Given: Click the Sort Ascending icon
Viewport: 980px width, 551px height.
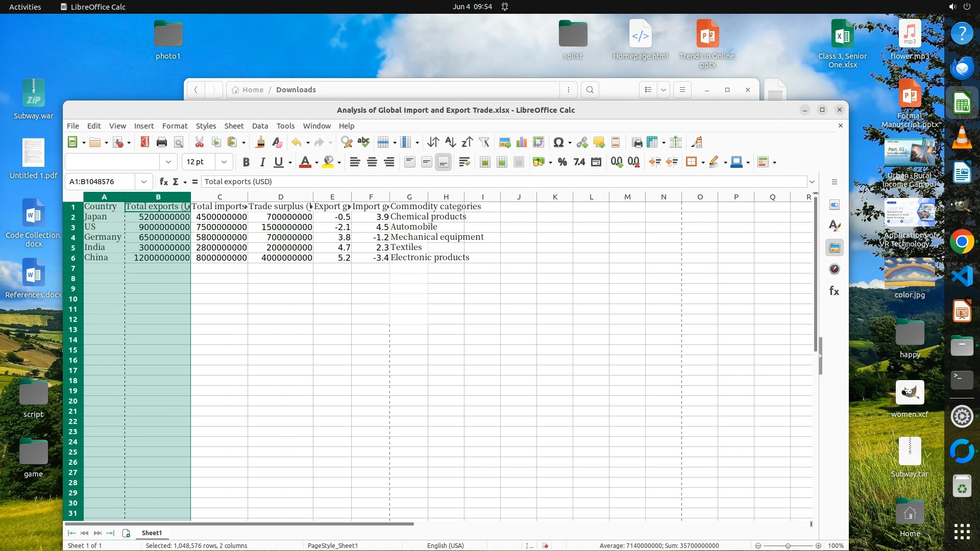Looking at the screenshot, I should pos(450,142).
